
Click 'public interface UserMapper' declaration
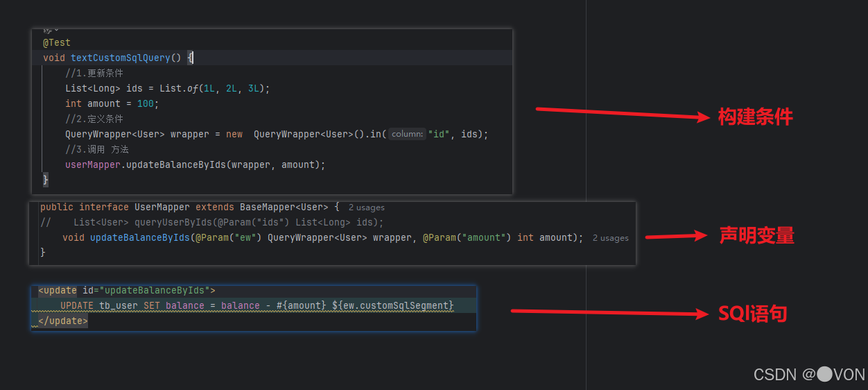(x=115, y=207)
